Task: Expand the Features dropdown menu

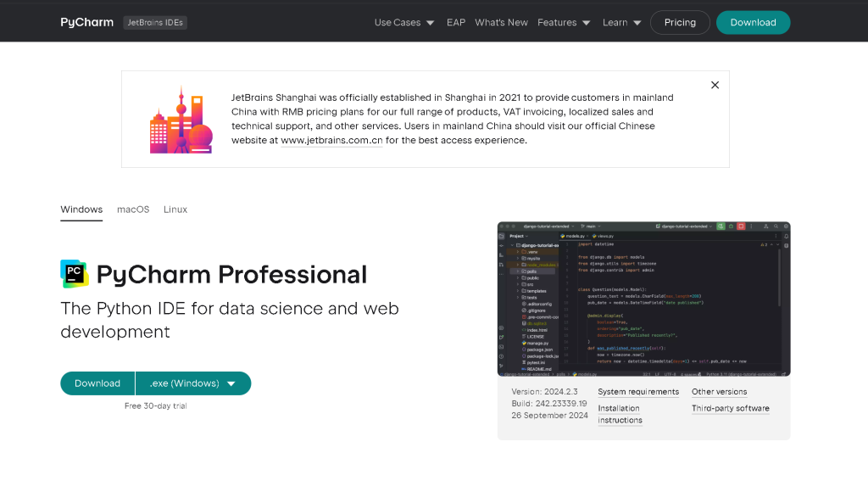Action: [564, 23]
